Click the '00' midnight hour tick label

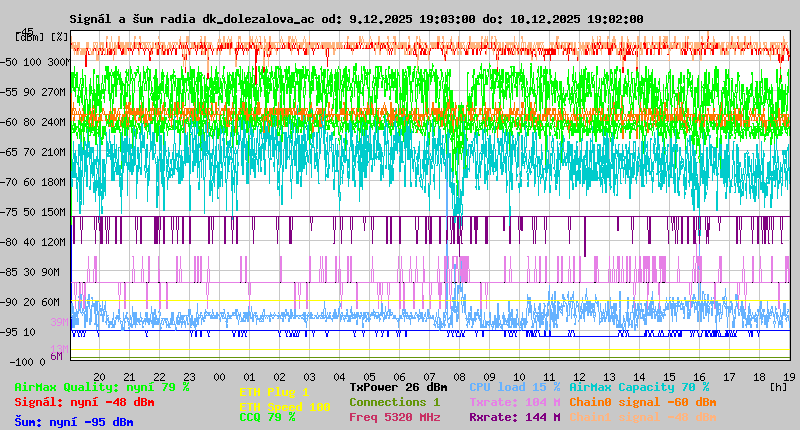tap(219, 375)
